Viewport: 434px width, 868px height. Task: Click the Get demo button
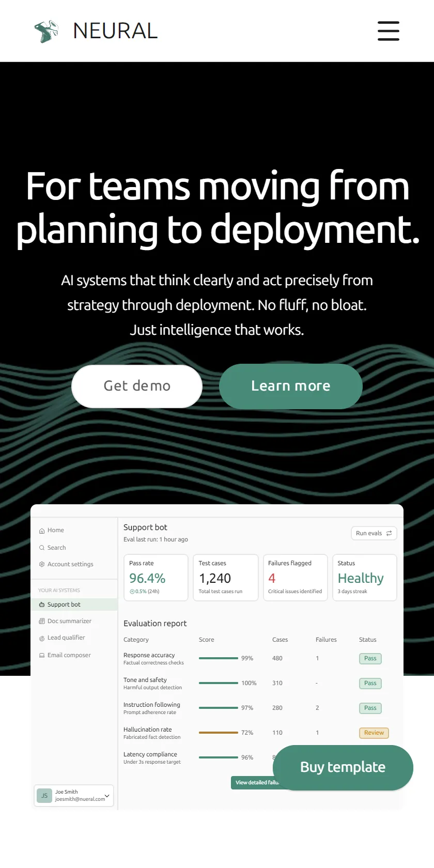137,386
